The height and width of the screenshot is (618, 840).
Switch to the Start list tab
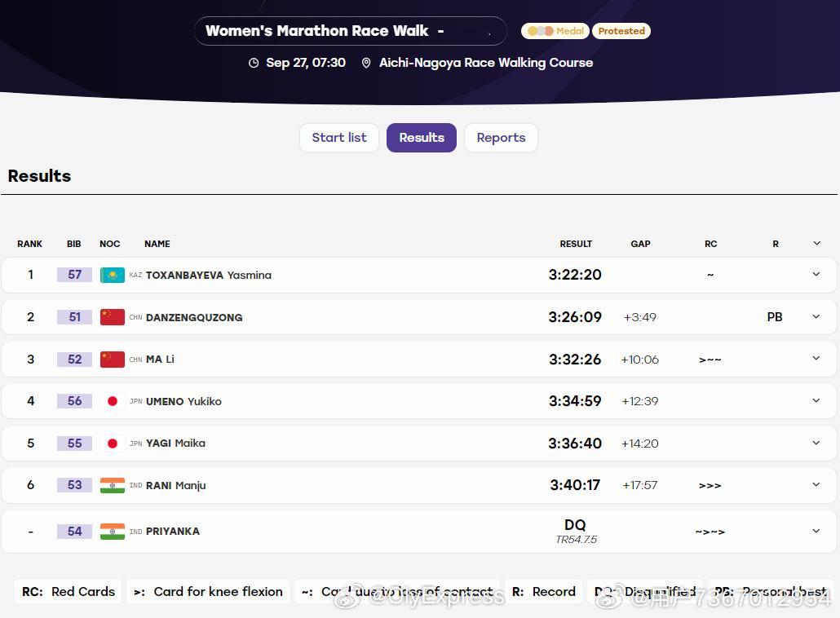click(x=339, y=138)
